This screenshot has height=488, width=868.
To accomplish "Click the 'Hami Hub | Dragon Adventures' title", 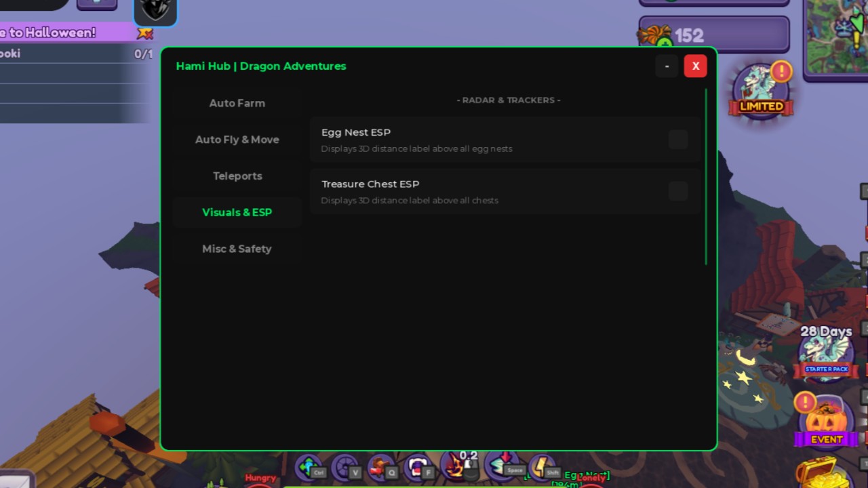I will [261, 66].
